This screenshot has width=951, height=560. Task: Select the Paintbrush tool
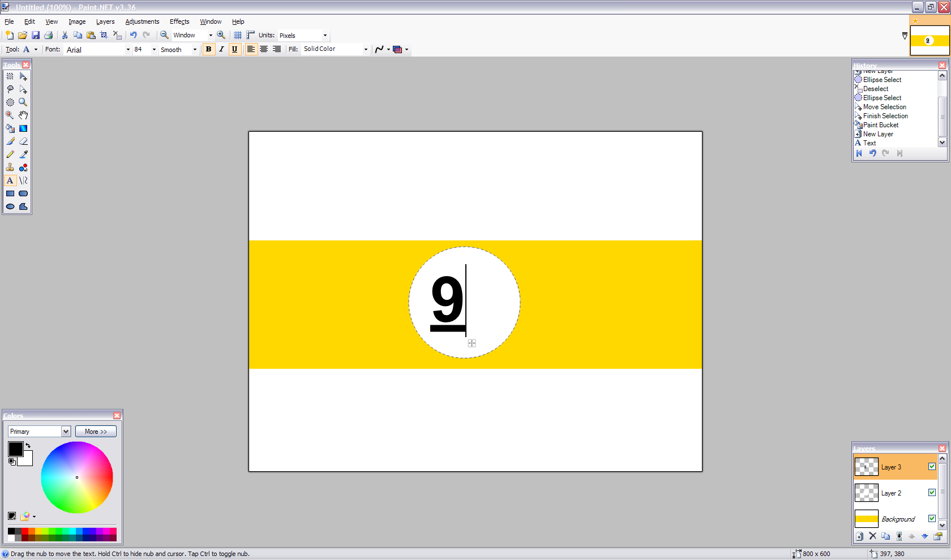click(x=10, y=141)
